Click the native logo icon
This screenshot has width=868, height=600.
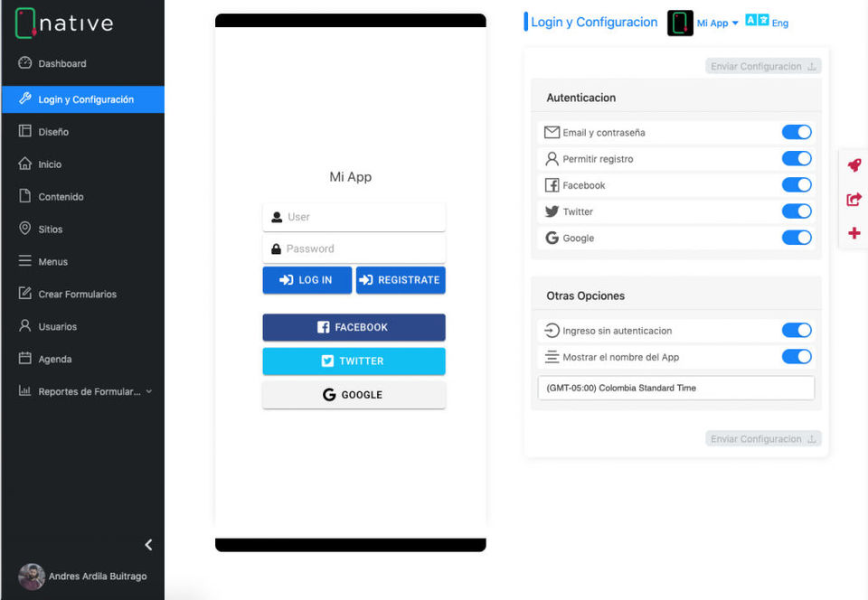click(x=25, y=23)
